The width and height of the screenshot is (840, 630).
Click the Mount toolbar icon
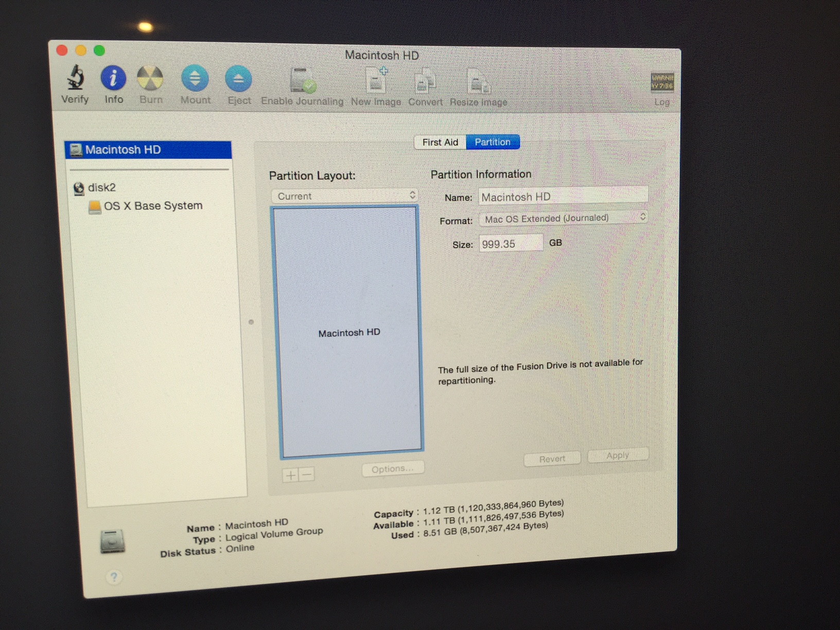coord(195,79)
